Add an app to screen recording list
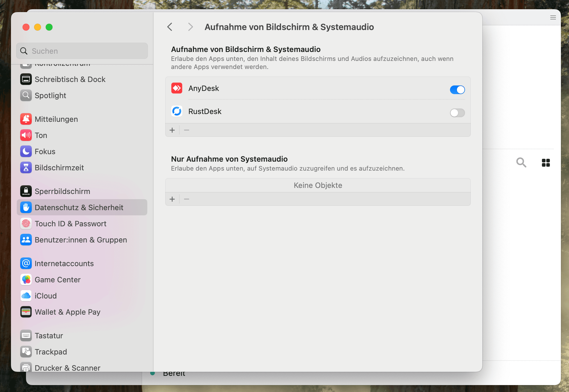Image resolution: width=569 pixels, height=392 pixels. [x=172, y=130]
